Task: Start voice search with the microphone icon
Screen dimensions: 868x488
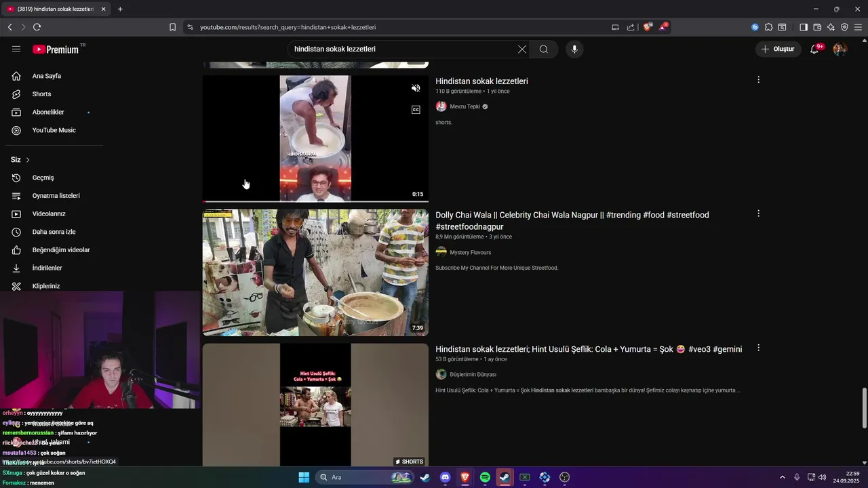Action: (574, 49)
